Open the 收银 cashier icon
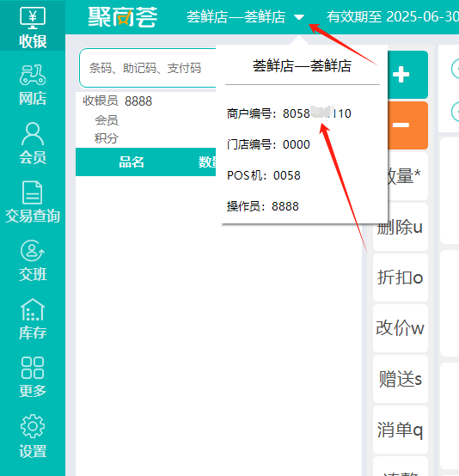The image size is (459, 476). coord(33,27)
